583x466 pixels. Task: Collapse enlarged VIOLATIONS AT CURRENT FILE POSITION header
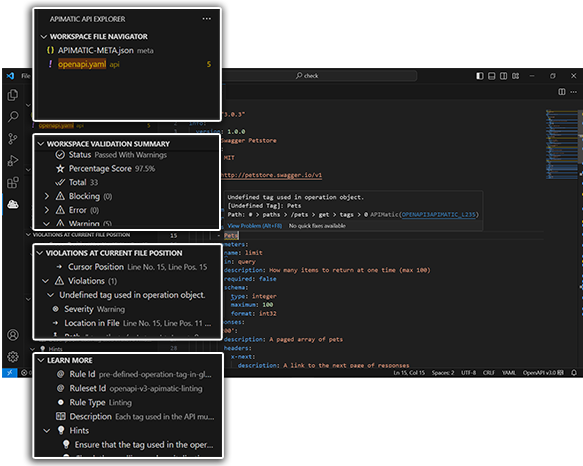point(40,253)
